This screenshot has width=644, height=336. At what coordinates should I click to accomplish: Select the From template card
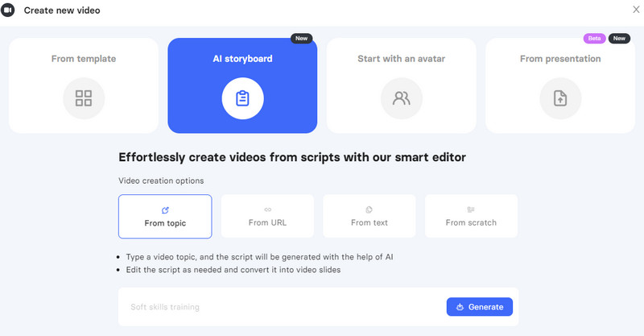[x=84, y=85]
